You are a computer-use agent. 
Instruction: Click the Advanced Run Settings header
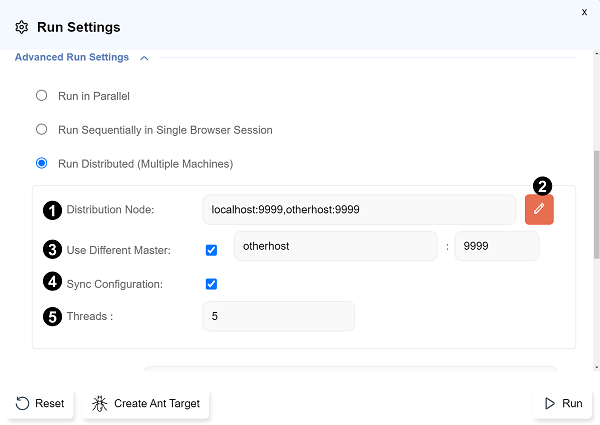(x=72, y=58)
